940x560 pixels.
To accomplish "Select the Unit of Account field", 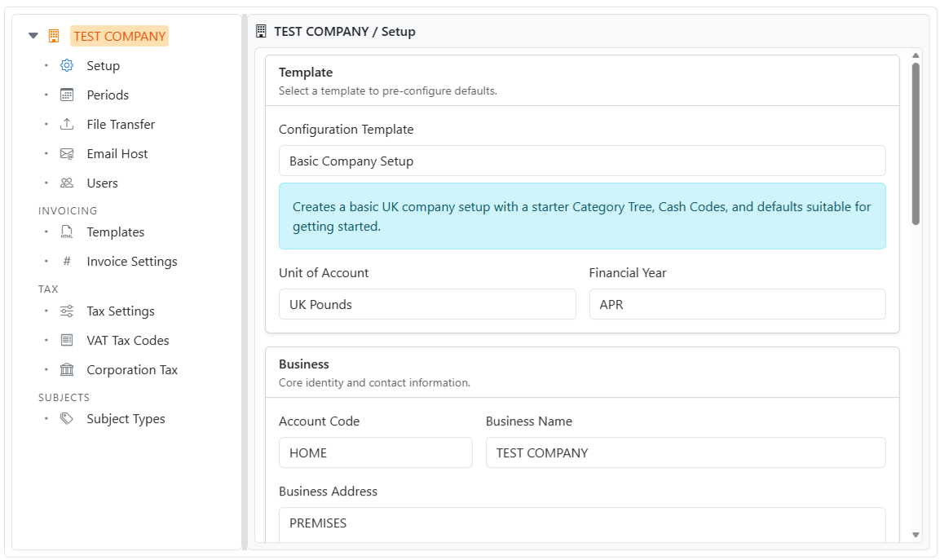I will tap(427, 304).
